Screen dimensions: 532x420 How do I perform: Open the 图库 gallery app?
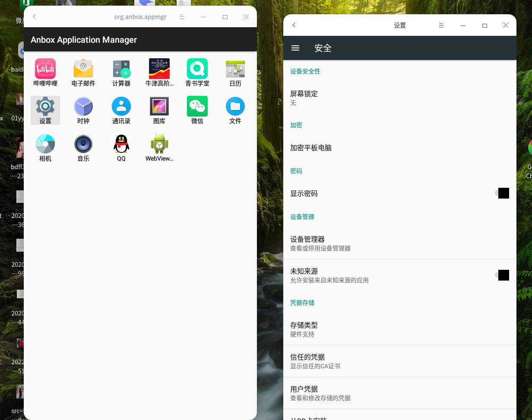click(159, 110)
